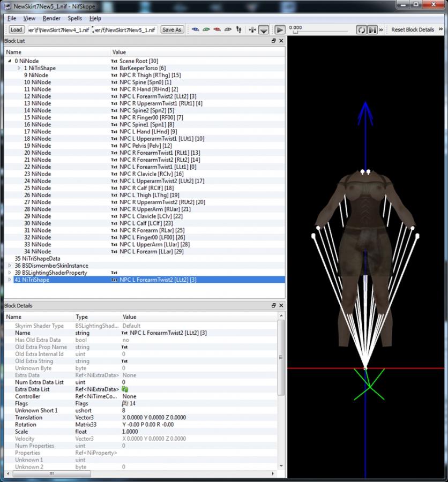Expand the 1 NiTriShape BarKeeperTorso node
The width and height of the screenshot is (448, 482).
(19, 68)
